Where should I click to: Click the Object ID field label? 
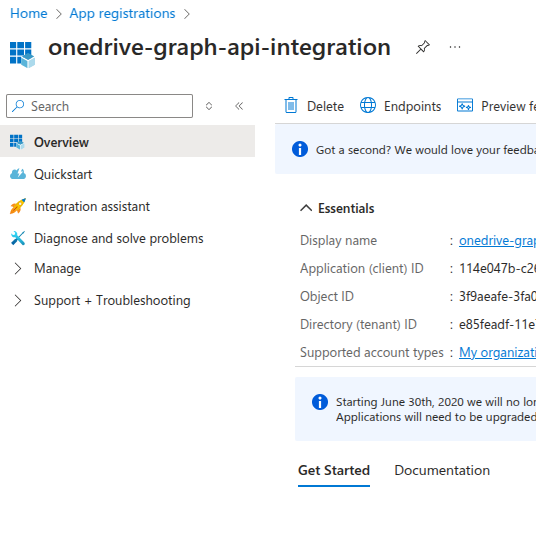[327, 296]
